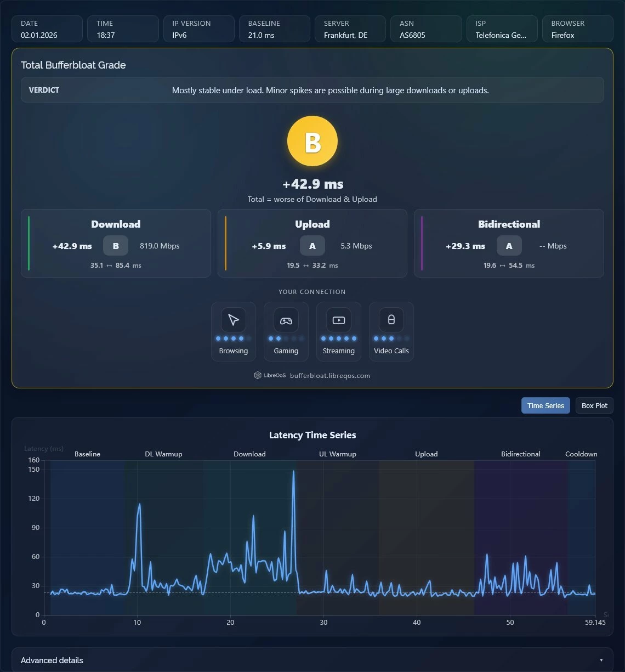The height and width of the screenshot is (672, 625).
Task: Open the bufferbloat.libreqos.com link
Action: [x=330, y=376]
